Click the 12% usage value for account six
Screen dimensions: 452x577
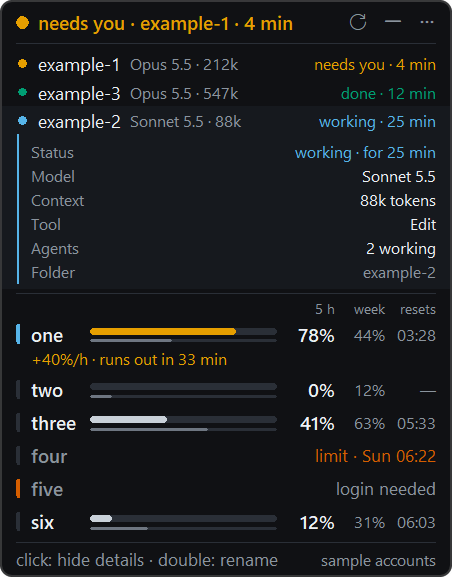click(x=317, y=523)
